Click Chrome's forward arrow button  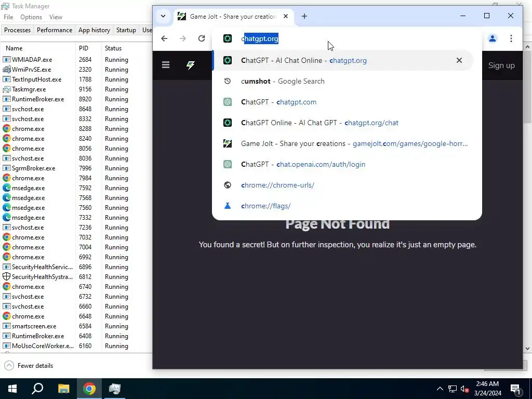tap(183, 38)
